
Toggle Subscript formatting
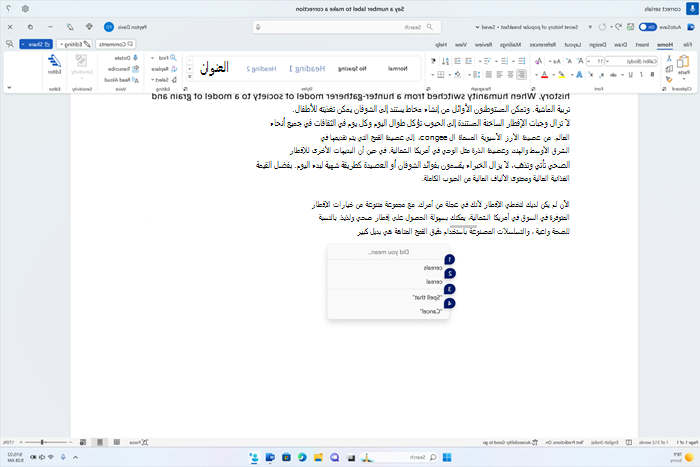602,75
